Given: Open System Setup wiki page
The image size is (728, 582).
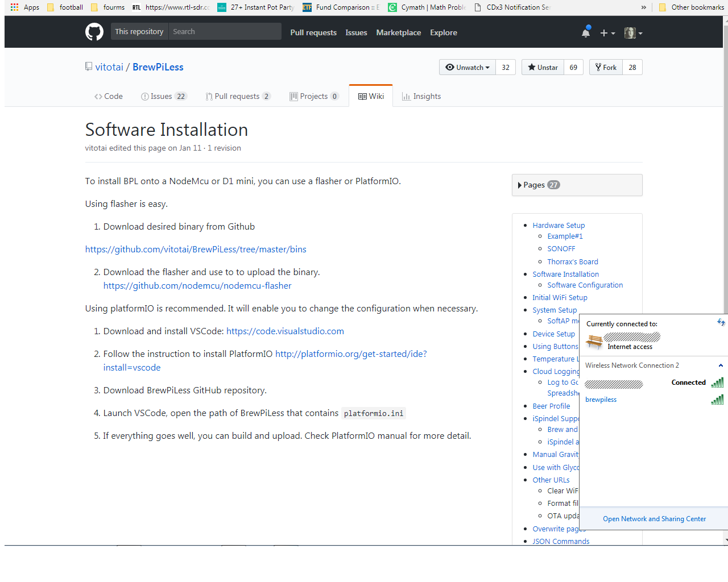Looking at the screenshot, I should 555,310.
